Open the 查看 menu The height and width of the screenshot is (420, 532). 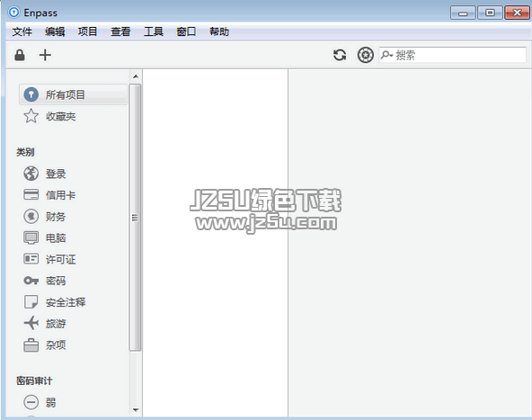pyautogui.click(x=120, y=31)
